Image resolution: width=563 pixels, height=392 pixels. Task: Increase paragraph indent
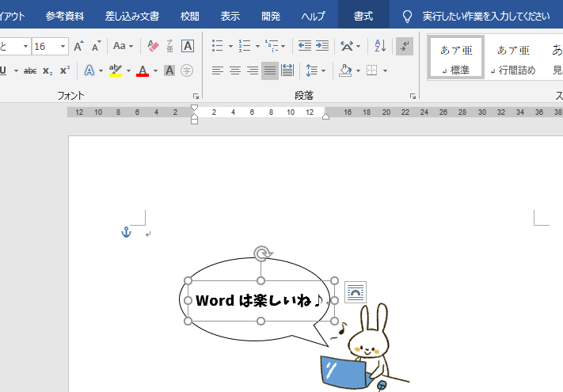pyautogui.click(x=322, y=46)
